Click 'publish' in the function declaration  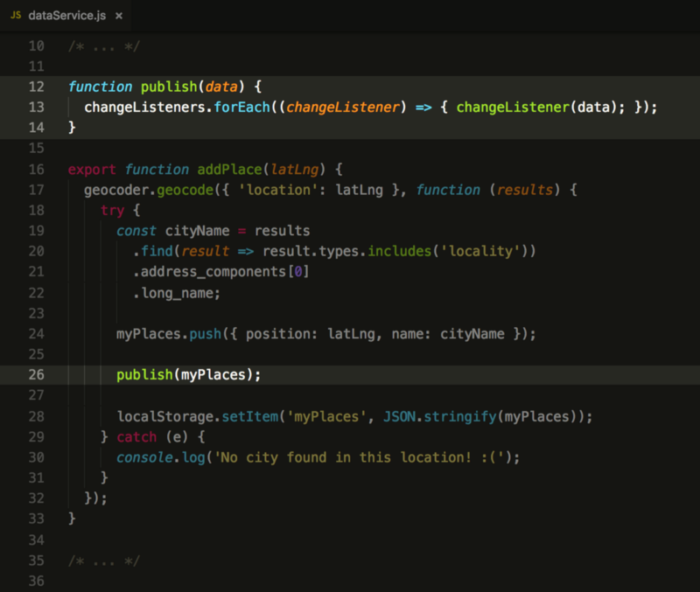coord(169,87)
